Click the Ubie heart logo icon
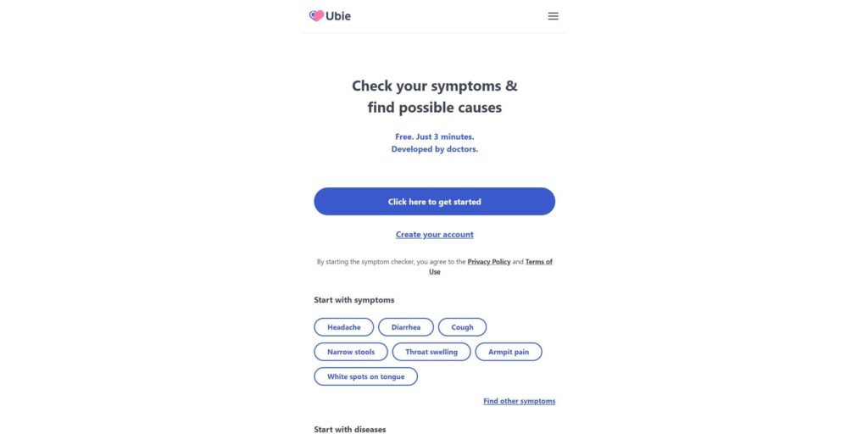The image size is (868, 434). (x=316, y=15)
